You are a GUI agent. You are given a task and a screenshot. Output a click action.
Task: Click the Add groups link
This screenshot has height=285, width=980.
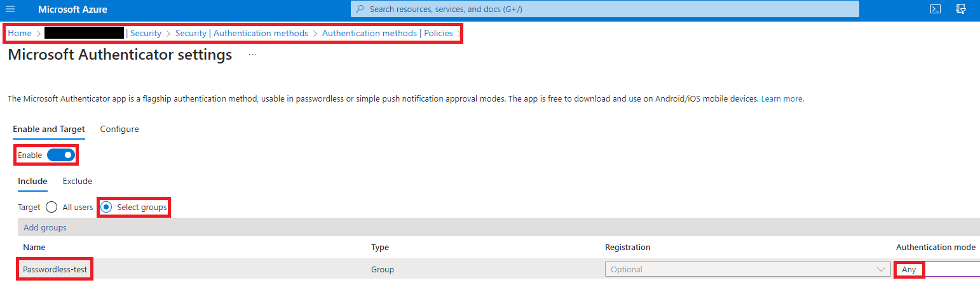pyautogui.click(x=45, y=227)
